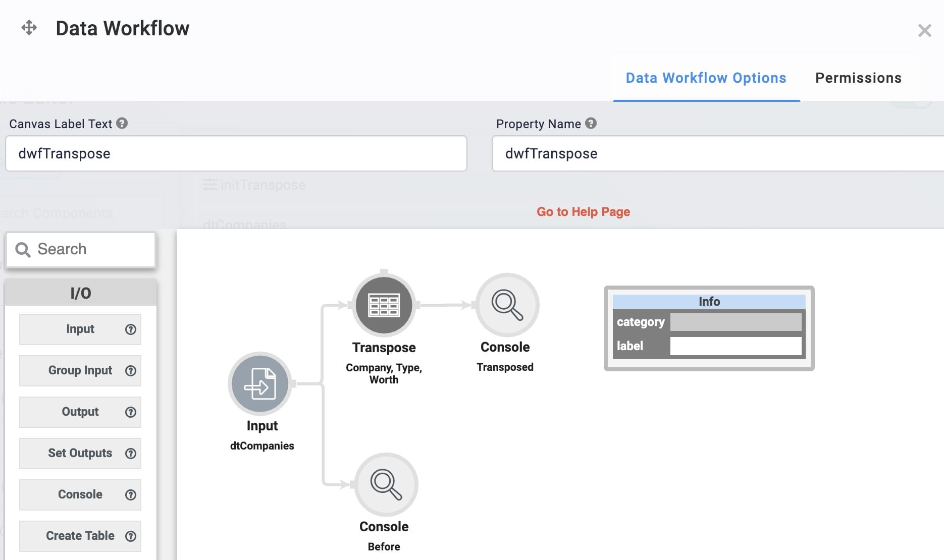944x560 pixels.
Task: Switch to the Data Workflow Options tab
Action: [706, 78]
